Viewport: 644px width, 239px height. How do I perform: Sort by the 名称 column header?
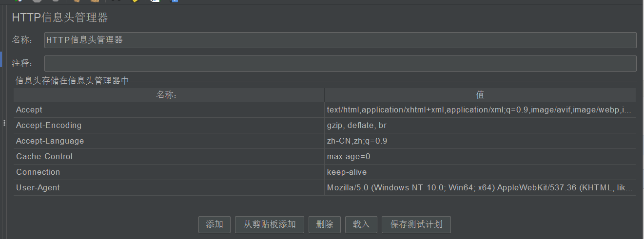tap(169, 95)
